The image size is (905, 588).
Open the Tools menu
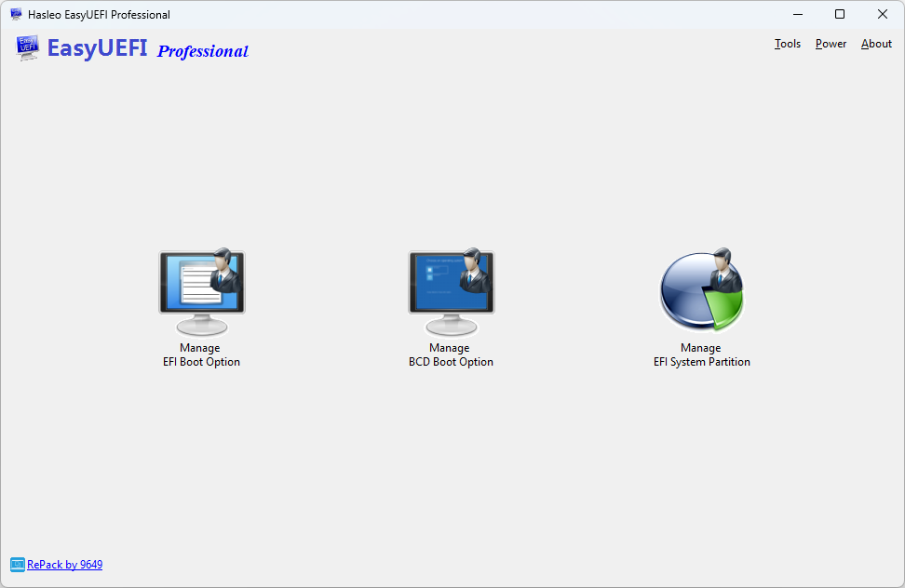click(788, 44)
